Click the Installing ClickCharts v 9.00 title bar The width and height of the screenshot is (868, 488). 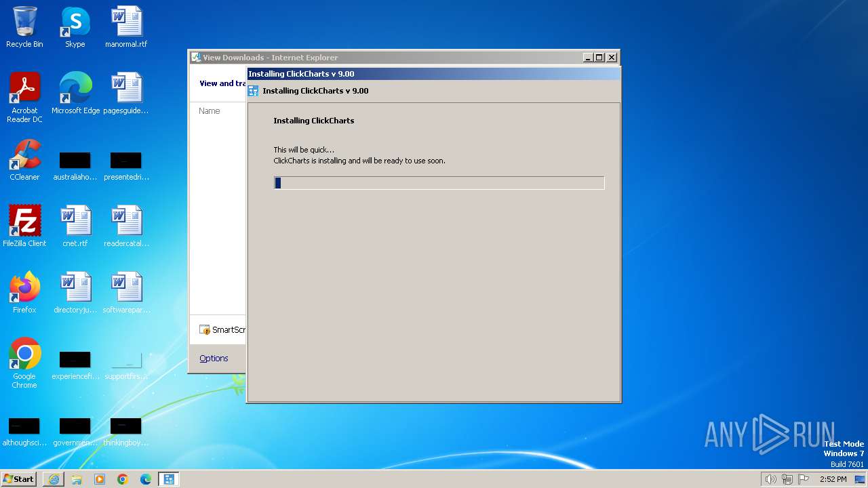(434, 74)
